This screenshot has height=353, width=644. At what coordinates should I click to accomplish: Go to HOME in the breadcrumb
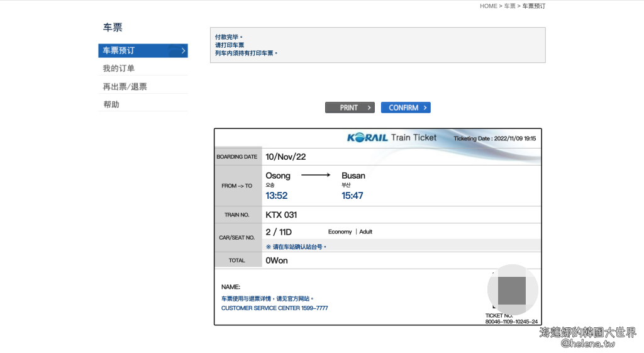488,6
